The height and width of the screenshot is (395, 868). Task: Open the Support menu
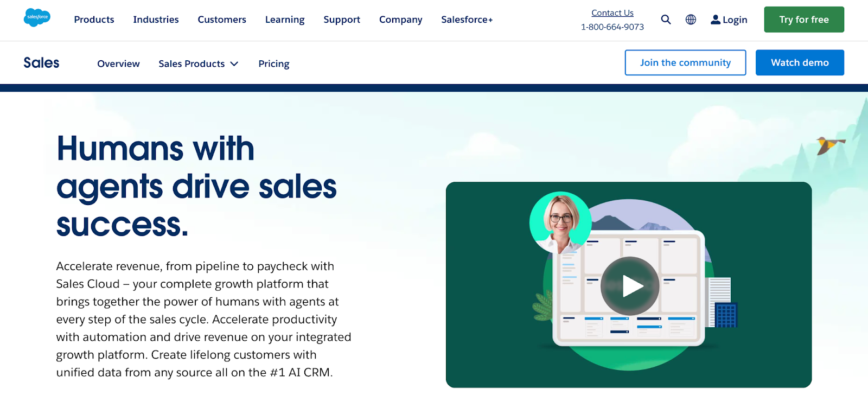point(342,20)
